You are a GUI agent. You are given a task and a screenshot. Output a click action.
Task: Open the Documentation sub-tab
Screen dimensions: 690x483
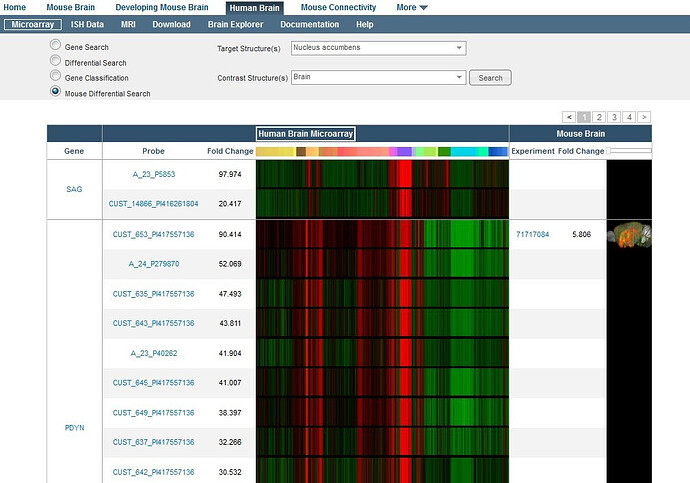(309, 25)
